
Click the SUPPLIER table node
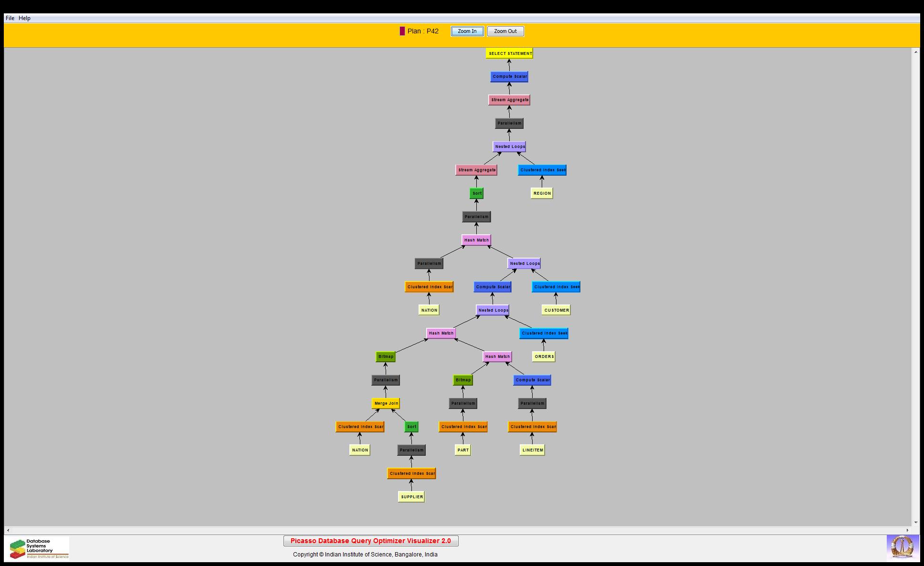(x=411, y=497)
